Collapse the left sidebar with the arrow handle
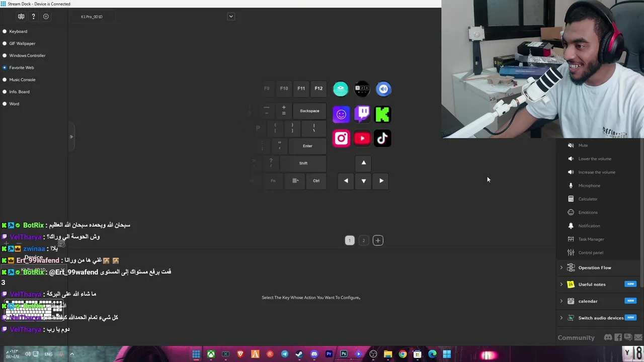644x362 pixels. tap(71, 136)
